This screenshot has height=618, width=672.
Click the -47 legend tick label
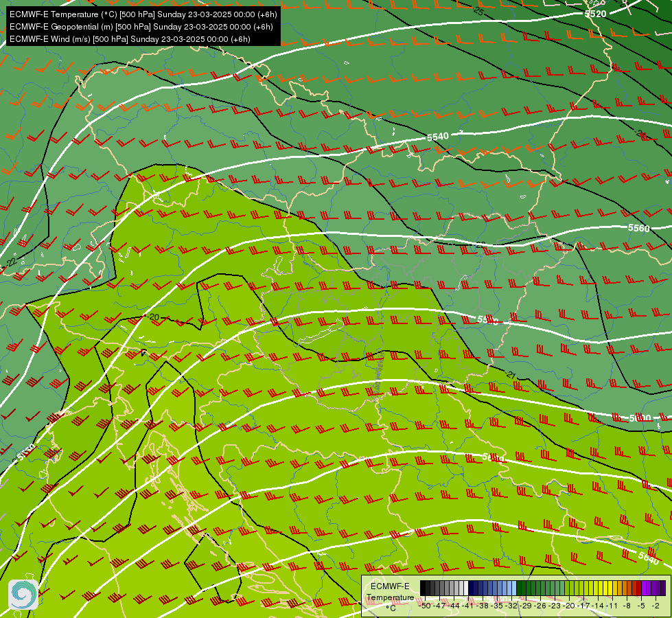pyautogui.click(x=440, y=606)
